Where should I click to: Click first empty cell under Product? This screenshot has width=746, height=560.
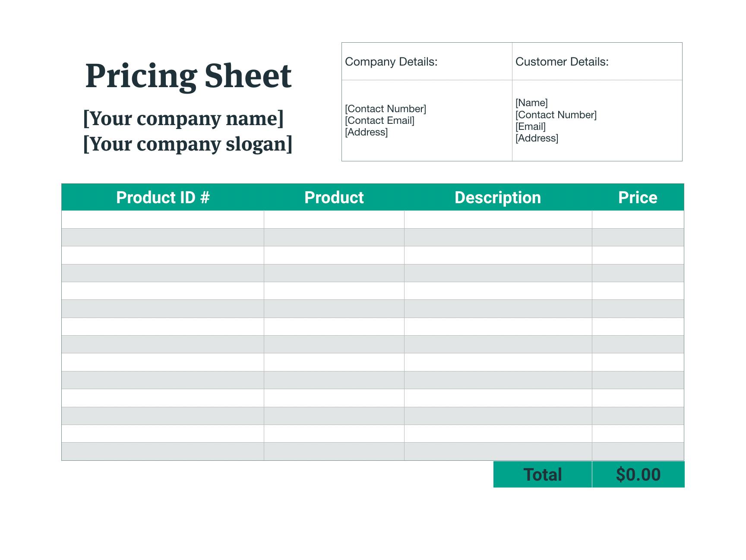334,220
